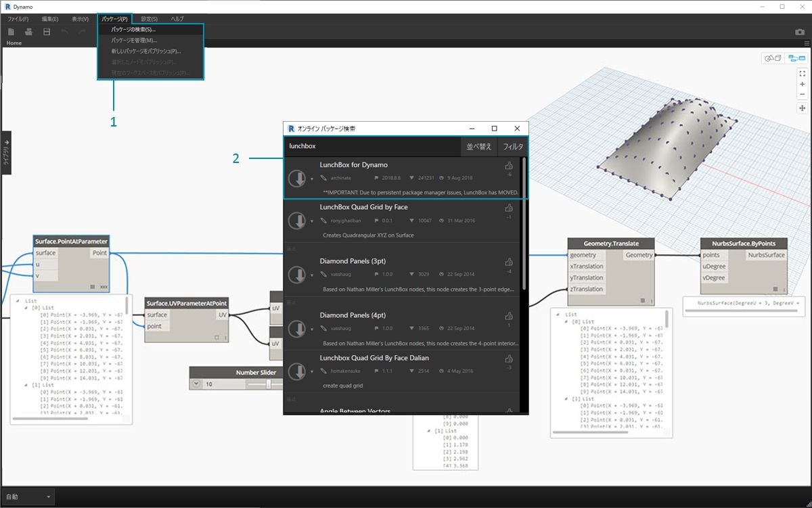Open the ファイル(F) menu
Screen dimensions: 812x508
(18, 18)
